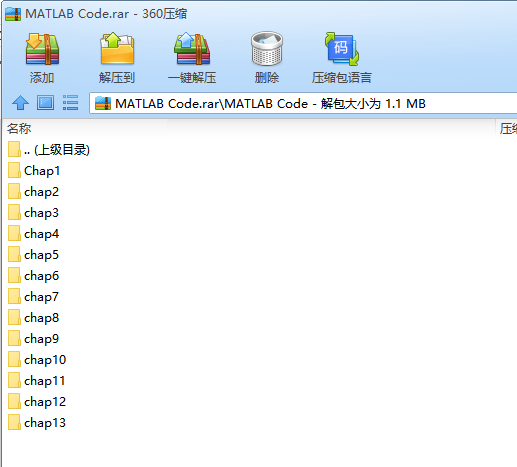This screenshot has height=467, width=517.
Task: Click the 一键解压 one-click extract icon
Action: pos(192,49)
